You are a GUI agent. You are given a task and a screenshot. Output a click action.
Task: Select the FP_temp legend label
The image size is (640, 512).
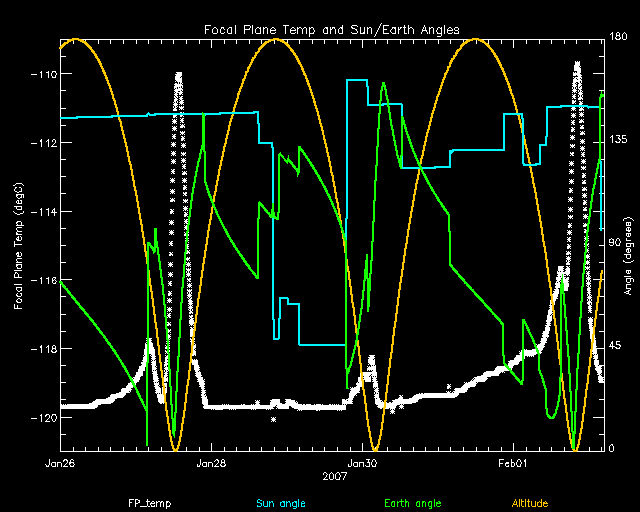146,503
